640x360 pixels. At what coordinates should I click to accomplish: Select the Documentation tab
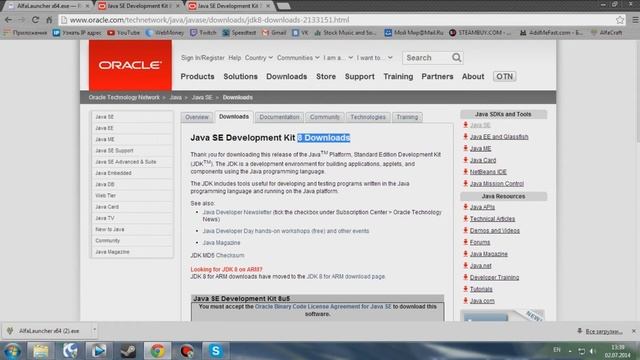click(279, 117)
